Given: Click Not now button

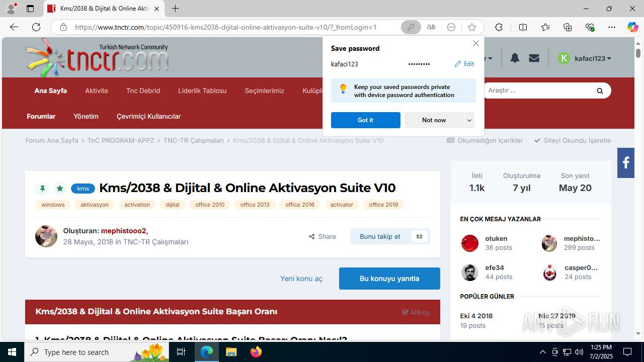Looking at the screenshot, I should coord(434,120).
